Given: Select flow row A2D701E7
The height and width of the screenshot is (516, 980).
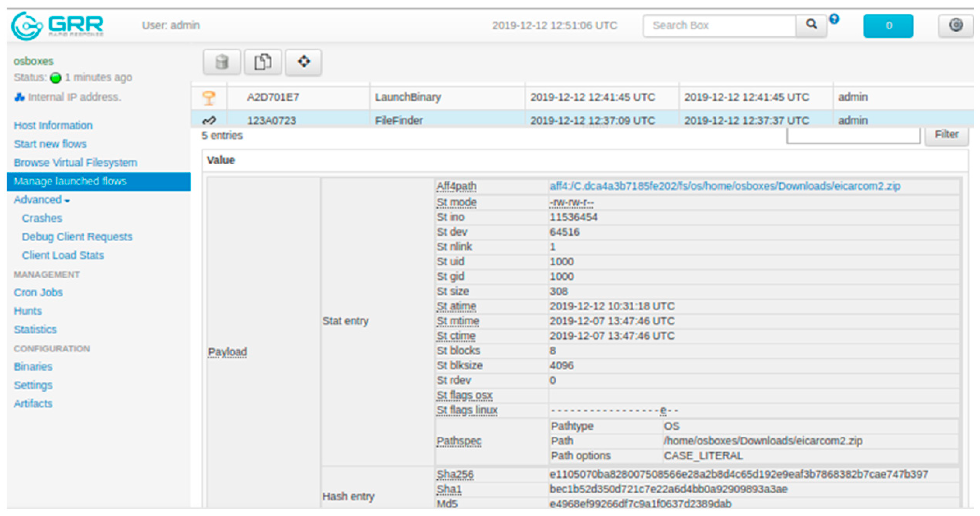Looking at the screenshot, I should [x=582, y=97].
